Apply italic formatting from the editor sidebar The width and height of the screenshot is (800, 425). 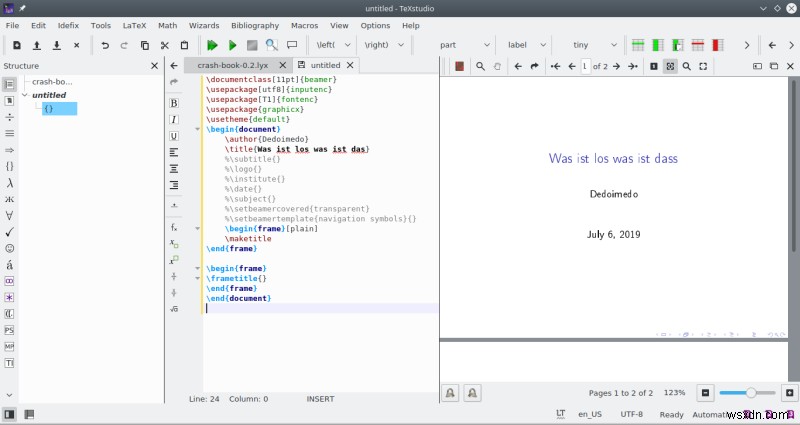pyautogui.click(x=174, y=119)
